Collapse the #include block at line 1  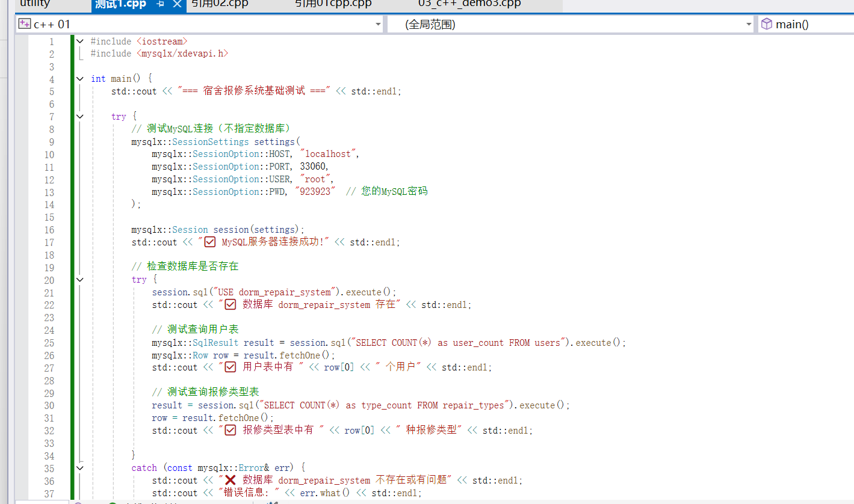click(x=80, y=41)
